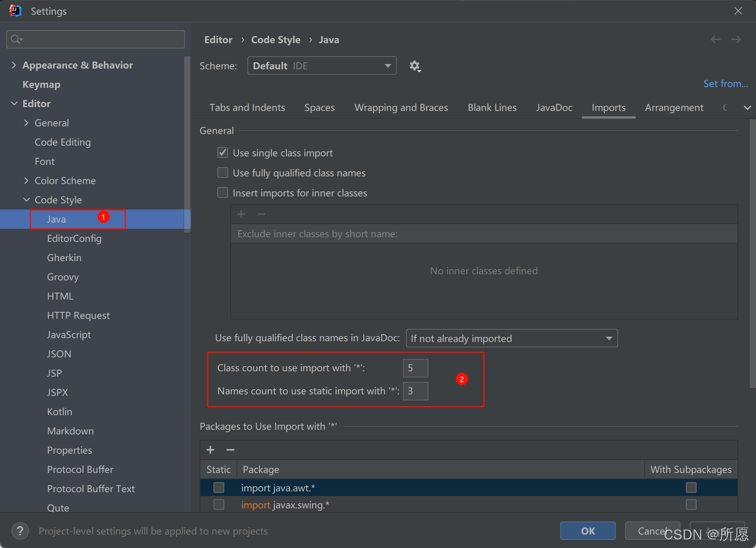Close the Settings dialog
This screenshot has height=548, width=756.
pyautogui.click(x=738, y=11)
